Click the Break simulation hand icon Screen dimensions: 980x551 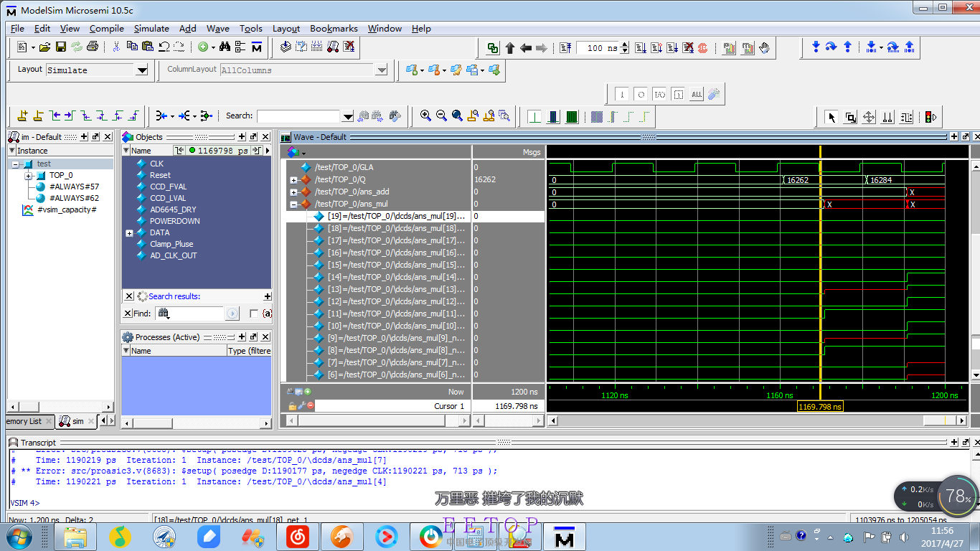coord(765,48)
